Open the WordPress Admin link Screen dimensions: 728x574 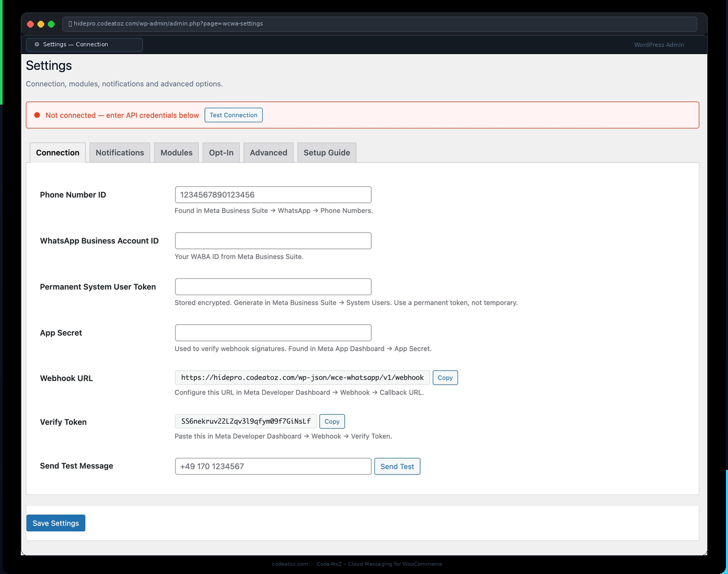click(x=659, y=45)
